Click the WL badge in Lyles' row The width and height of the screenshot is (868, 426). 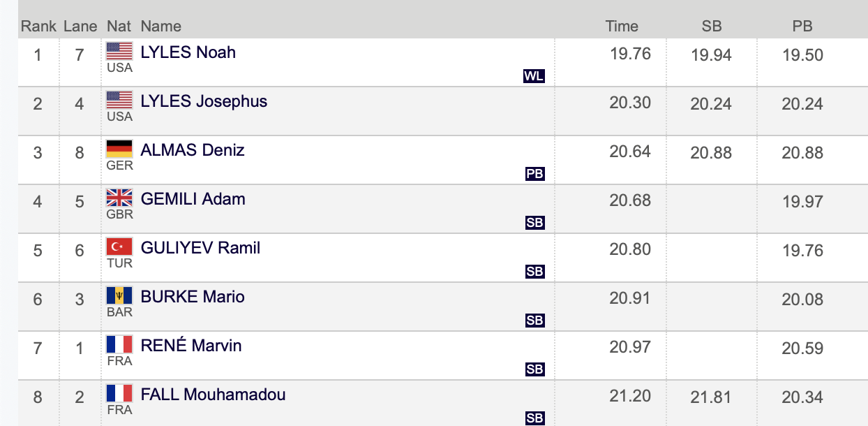tap(534, 76)
